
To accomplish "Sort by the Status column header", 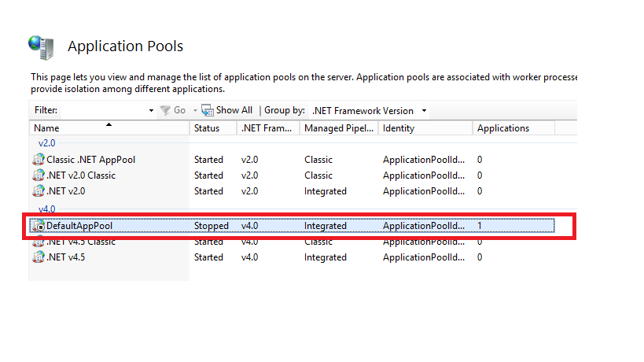I will tap(213, 127).
